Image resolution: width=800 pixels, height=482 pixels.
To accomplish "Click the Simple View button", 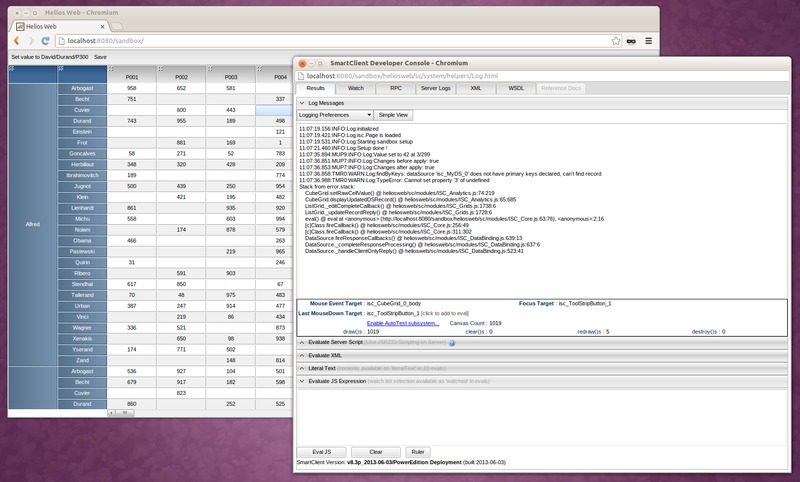I will (x=392, y=115).
